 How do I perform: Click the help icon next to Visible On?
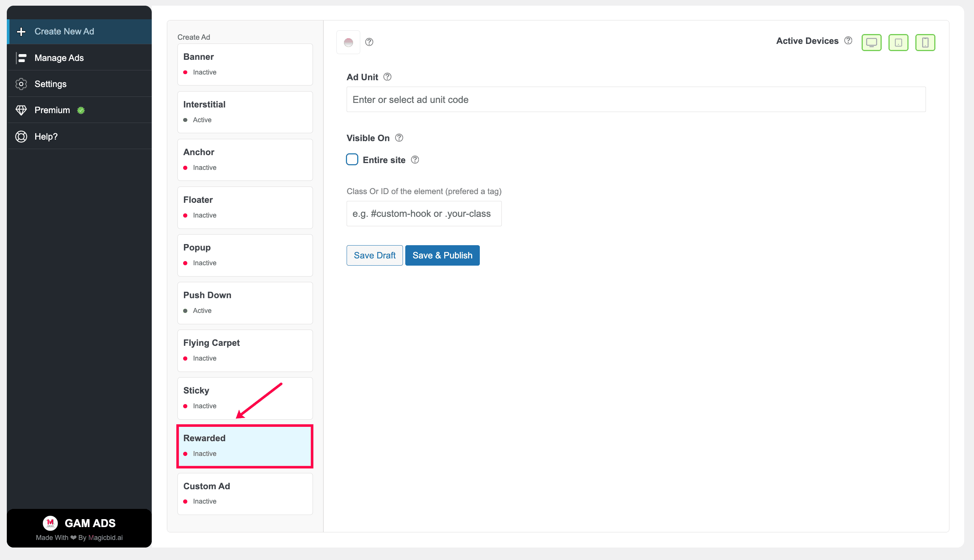click(399, 138)
